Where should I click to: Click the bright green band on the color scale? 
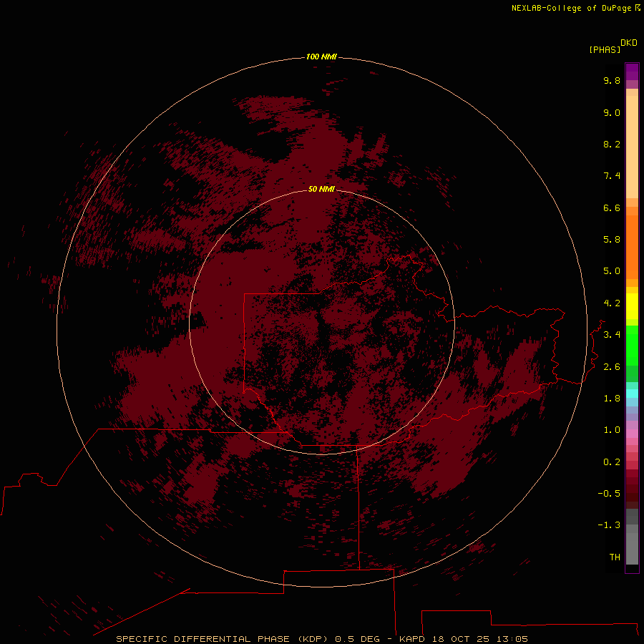pyautogui.click(x=632, y=346)
